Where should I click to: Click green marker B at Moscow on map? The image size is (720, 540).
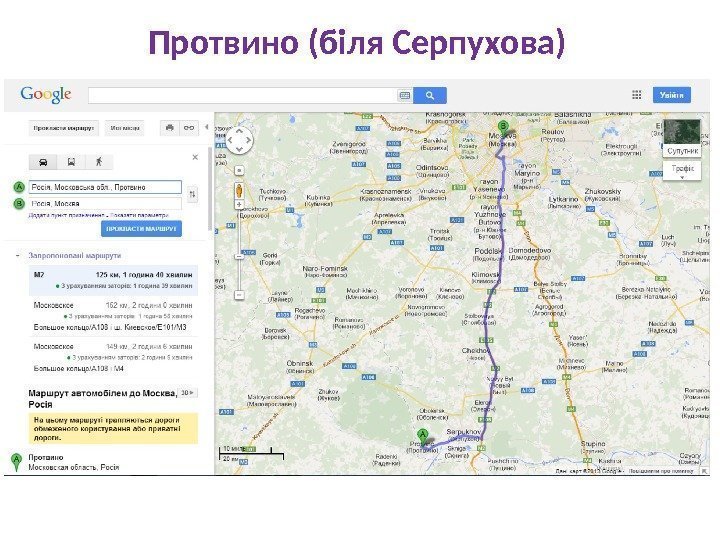click(x=503, y=129)
